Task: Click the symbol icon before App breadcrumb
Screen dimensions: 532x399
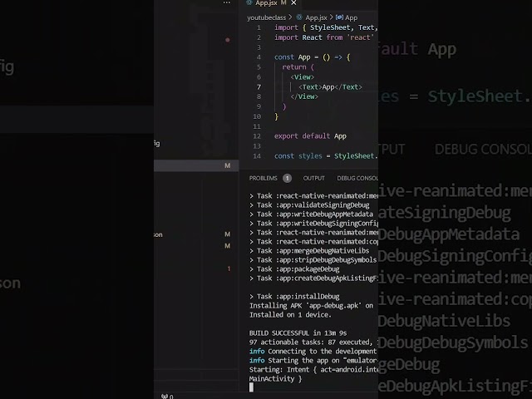Action: coord(339,17)
